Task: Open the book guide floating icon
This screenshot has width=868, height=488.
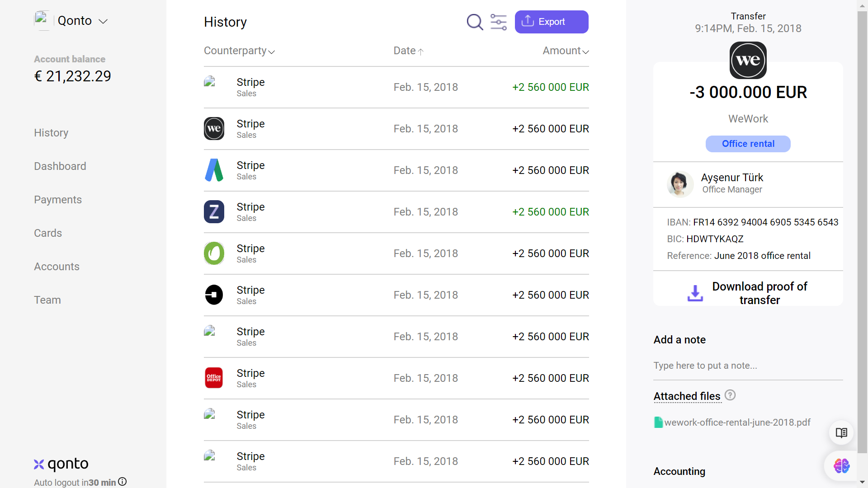Action: (841, 433)
